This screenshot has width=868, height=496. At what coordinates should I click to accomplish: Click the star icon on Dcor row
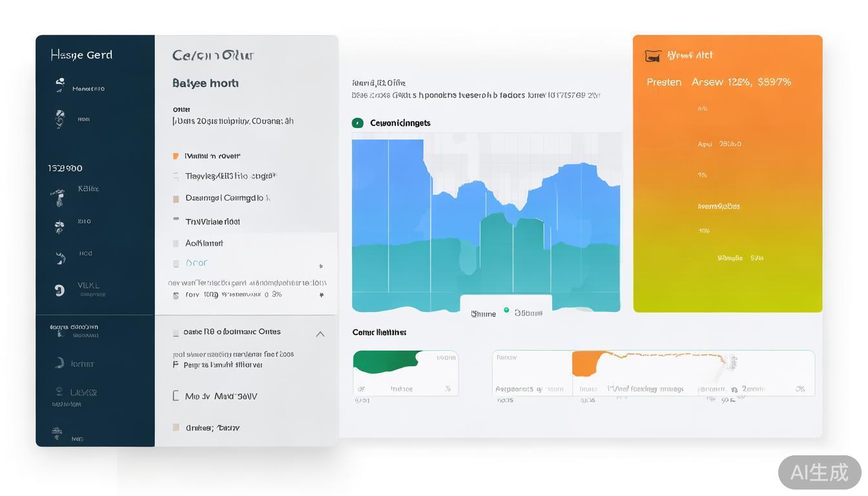[x=321, y=265]
